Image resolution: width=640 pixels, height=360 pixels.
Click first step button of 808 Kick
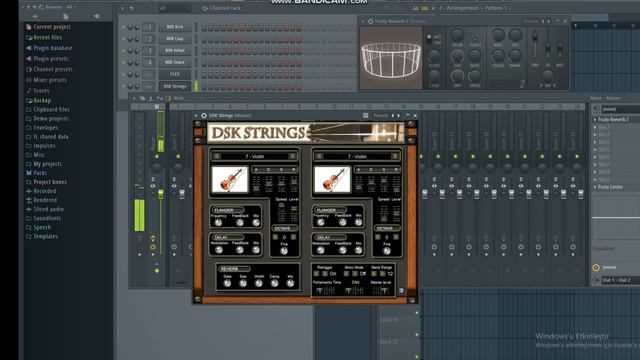204,27
